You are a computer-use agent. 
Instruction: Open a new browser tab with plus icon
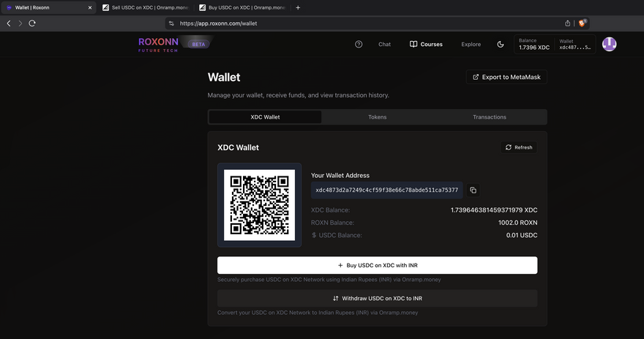(x=298, y=7)
